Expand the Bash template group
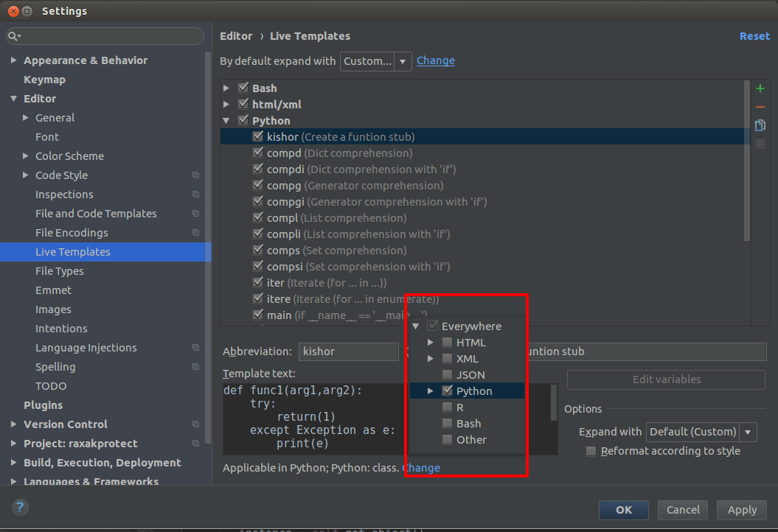The width and height of the screenshot is (778, 532). (226, 88)
